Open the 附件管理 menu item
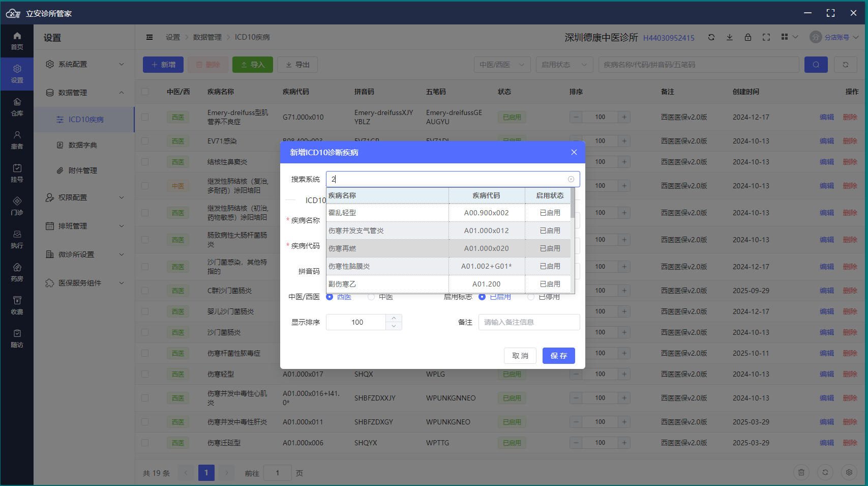 (84, 170)
